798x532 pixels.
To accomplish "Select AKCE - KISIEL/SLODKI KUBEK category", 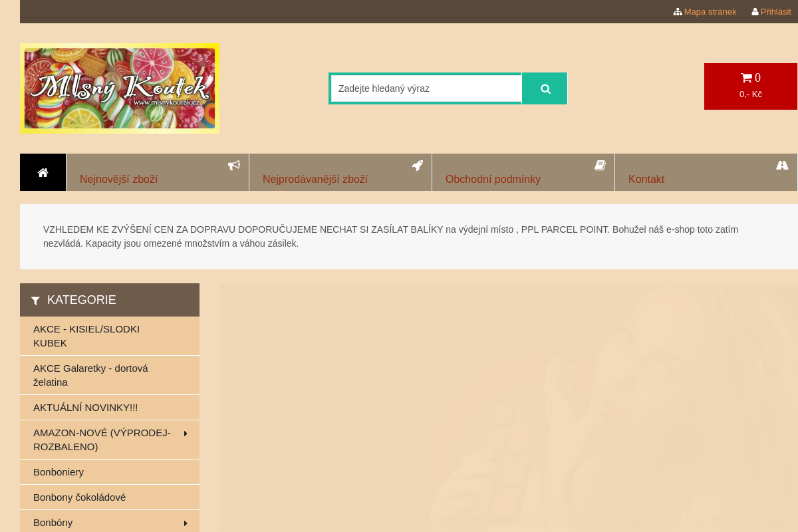I will coord(110,336).
